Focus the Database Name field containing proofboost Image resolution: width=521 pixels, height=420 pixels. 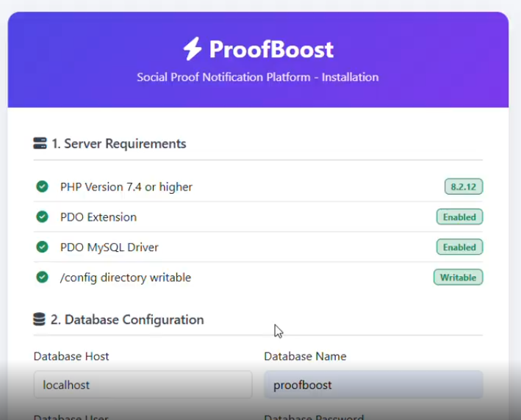[373, 385]
